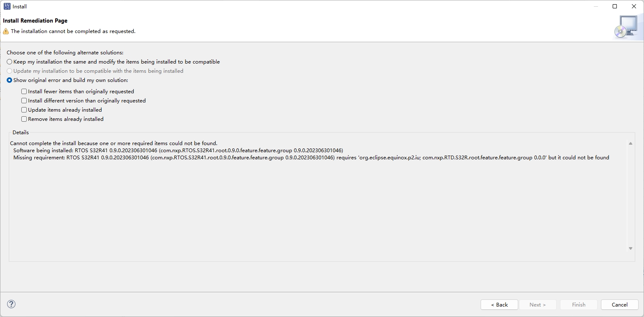644x317 pixels.
Task: Open help via the question mark icon
Action: 11,304
